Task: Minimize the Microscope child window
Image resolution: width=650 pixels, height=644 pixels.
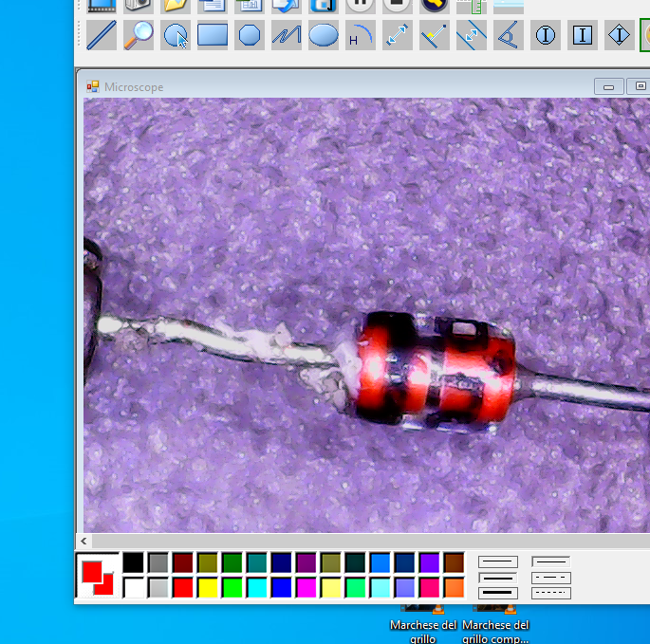Action: [x=608, y=86]
